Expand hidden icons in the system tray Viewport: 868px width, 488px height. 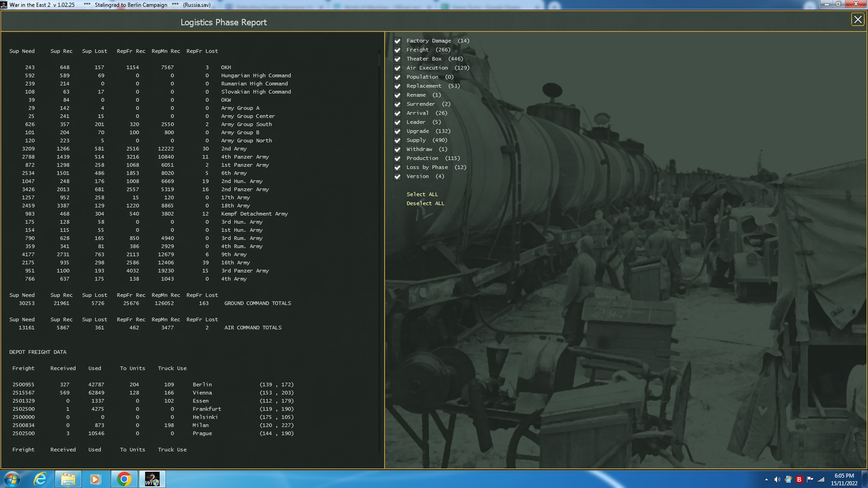[x=767, y=479]
